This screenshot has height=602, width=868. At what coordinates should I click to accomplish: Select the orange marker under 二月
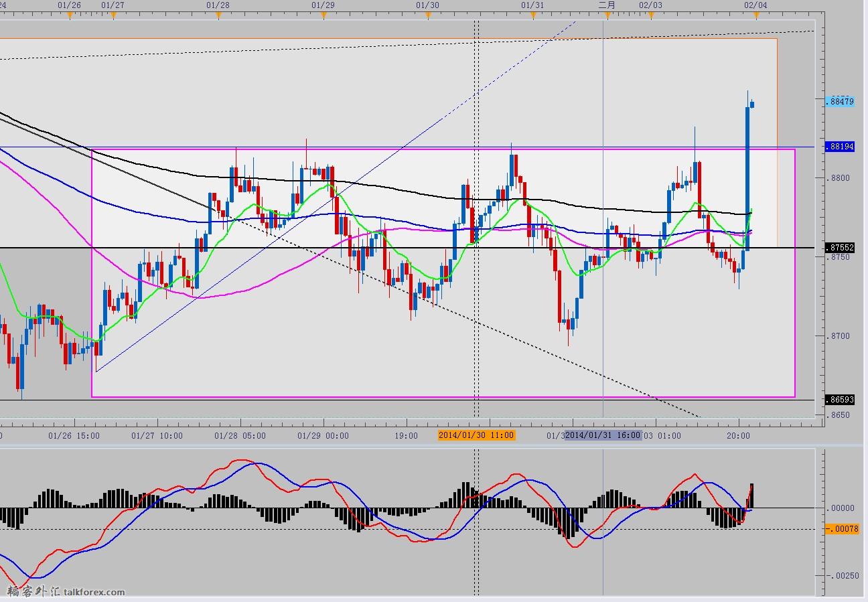pyautogui.click(x=607, y=16)
